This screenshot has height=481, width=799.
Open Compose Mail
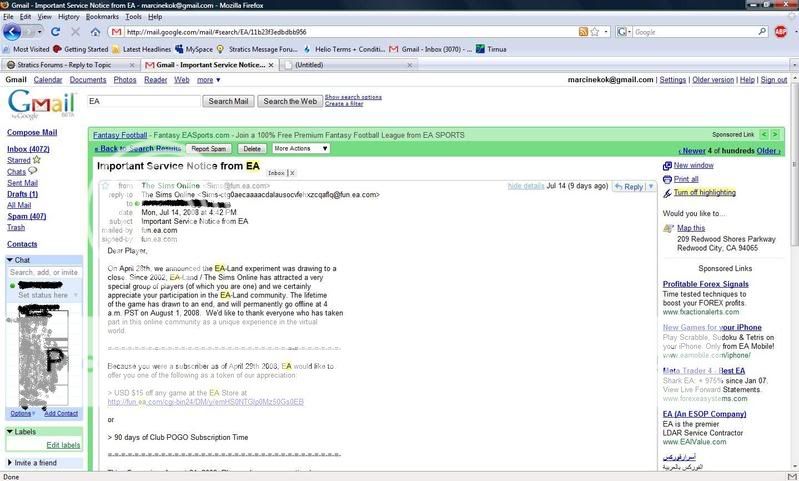tap(32, 132)
